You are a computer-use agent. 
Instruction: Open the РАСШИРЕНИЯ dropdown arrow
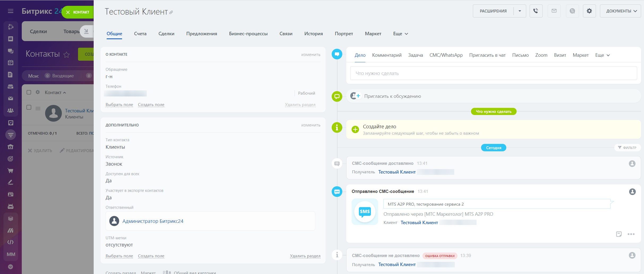coord(520,11)
